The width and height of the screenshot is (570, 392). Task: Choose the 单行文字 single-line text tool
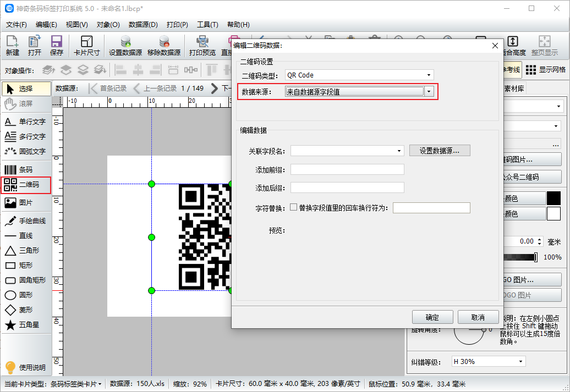click(26, 122)
